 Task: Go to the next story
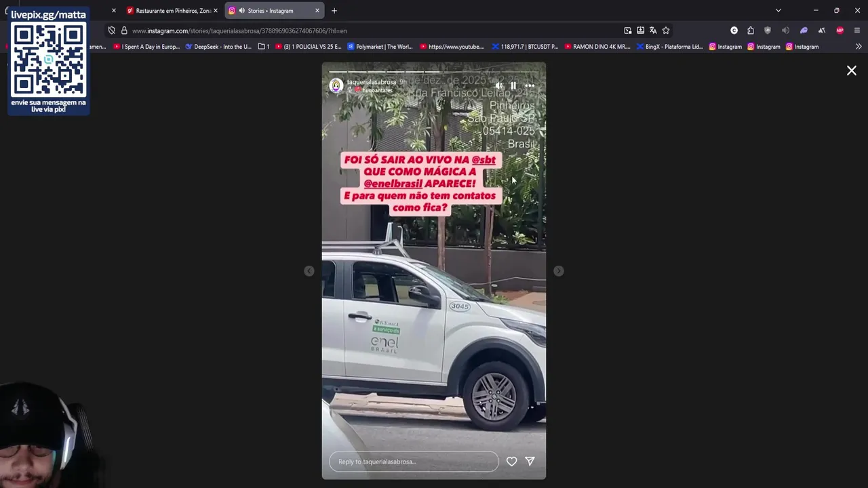558,271
